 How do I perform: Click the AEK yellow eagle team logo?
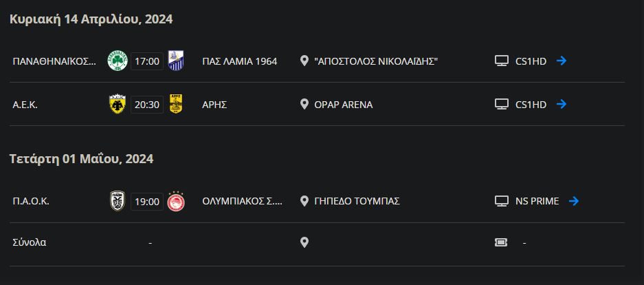[117, 105]
